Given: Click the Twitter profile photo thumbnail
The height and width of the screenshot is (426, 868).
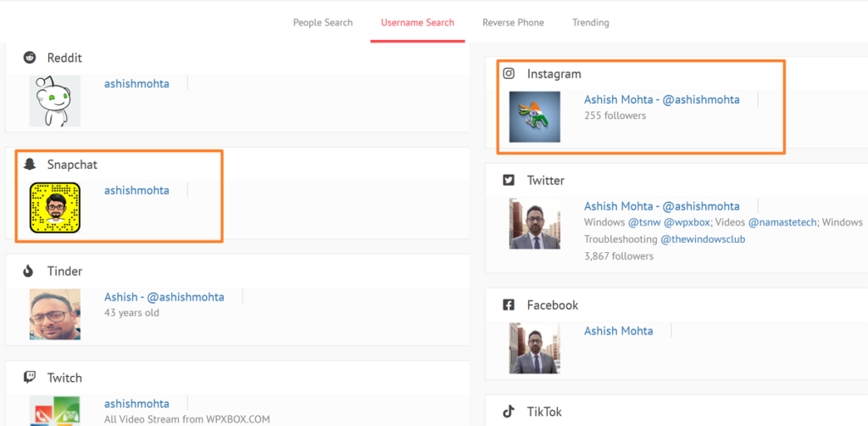Looking at the screenshot, I should coord(535,223).
